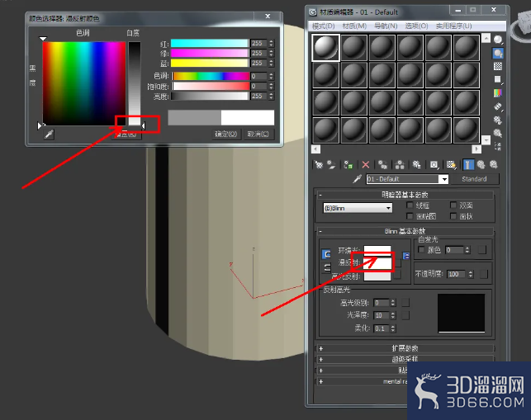
Task: Click the Go Forward to Sibling icon
Action: click(x=493, y=165)
